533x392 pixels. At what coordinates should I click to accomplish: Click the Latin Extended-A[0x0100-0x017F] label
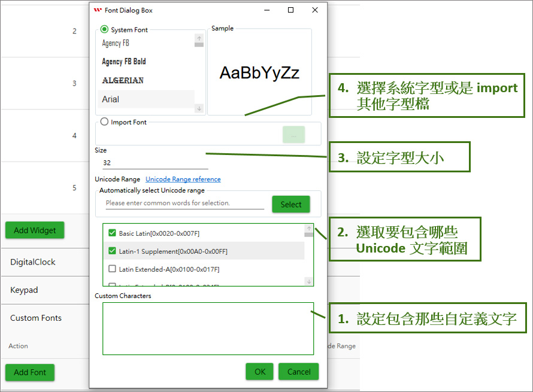169,269
